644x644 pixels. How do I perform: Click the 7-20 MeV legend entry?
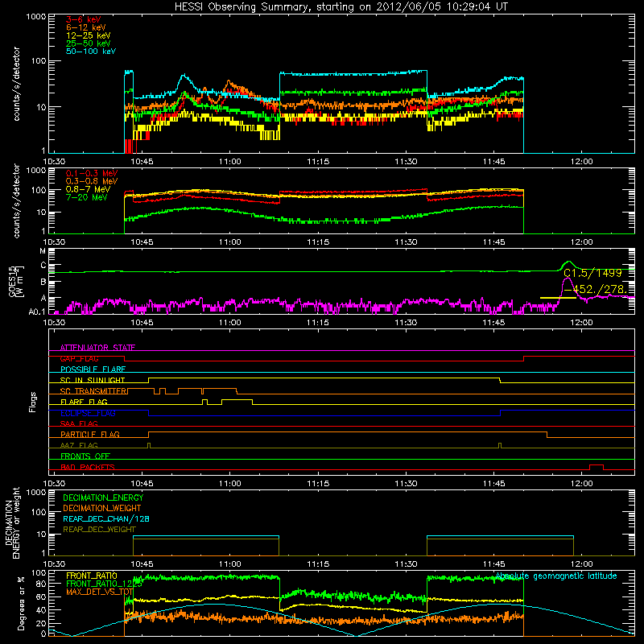click(x=86, y=197)
